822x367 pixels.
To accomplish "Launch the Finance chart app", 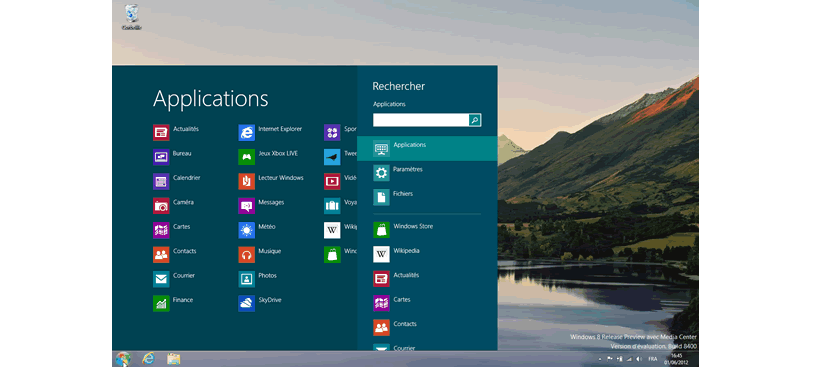I will coord(161,304).
